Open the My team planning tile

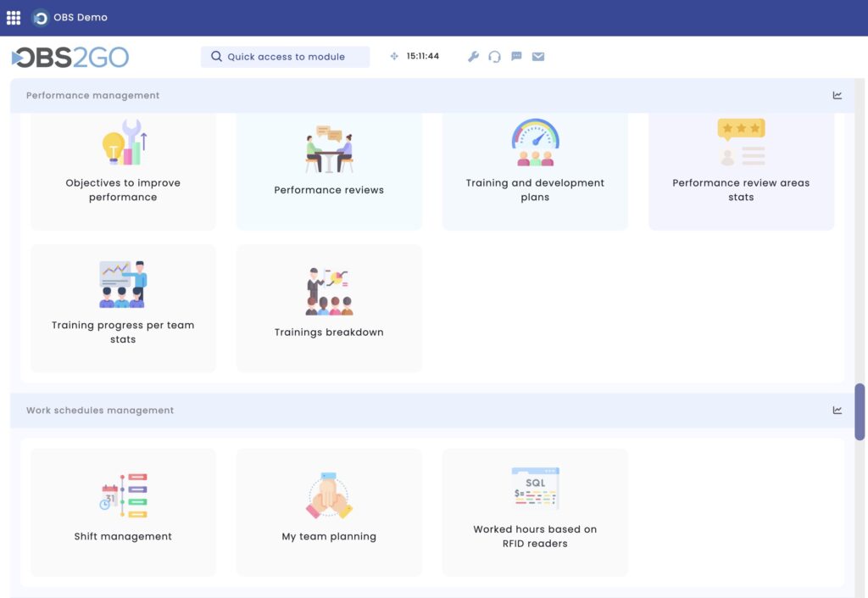click(x=329, y=512)
